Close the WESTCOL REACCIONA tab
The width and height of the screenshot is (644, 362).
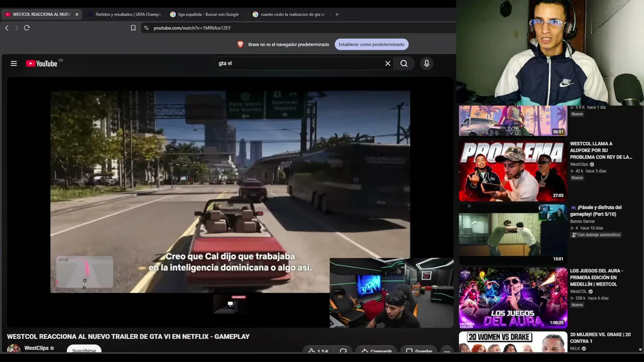point(76,14)
